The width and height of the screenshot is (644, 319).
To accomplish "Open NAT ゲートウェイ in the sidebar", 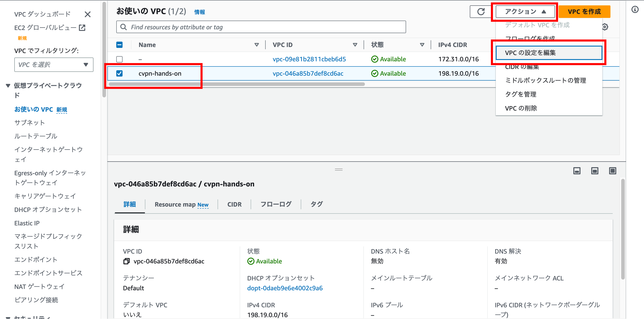I will click(x=40, y=286).
